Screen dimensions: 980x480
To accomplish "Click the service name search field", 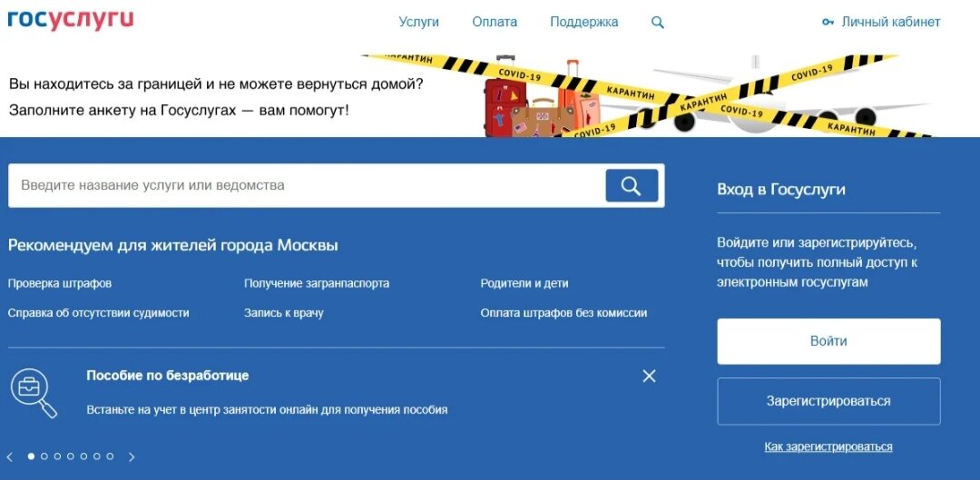I will click(x=307, y=186).
